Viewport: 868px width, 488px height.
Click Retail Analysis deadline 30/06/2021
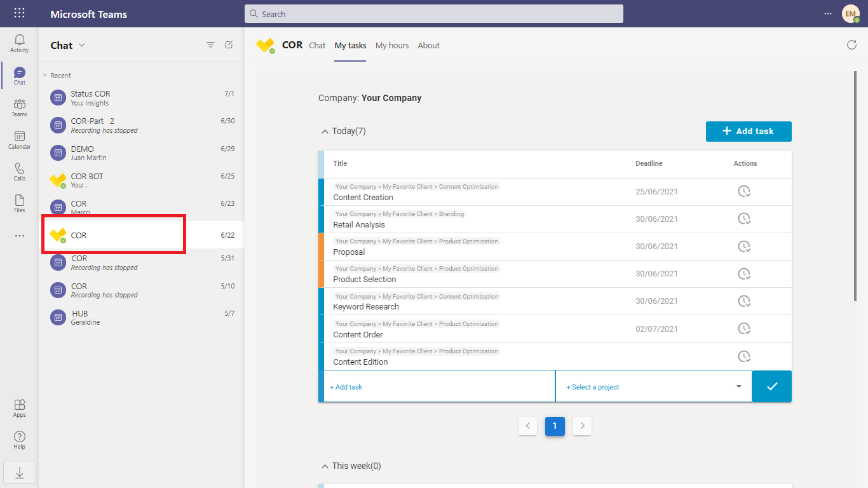click(656, 219)
